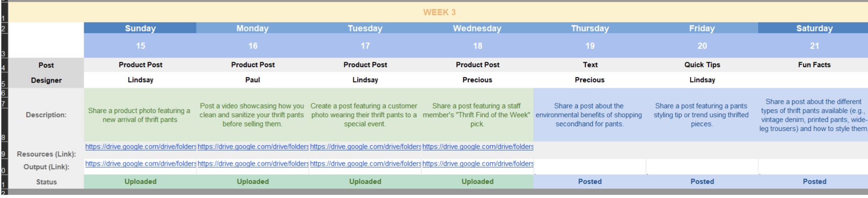Select the Saturday day header cell

tap(814, 28)
